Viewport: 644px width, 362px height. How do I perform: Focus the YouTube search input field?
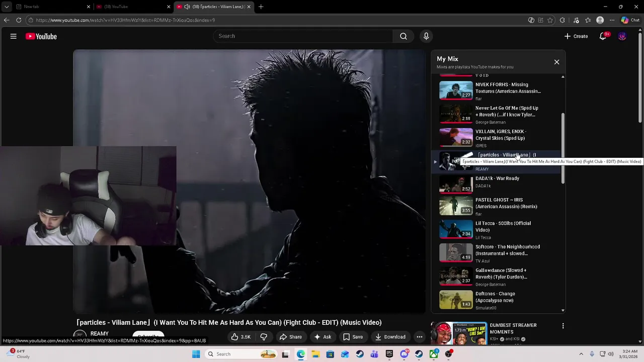(x=303, y=36)
